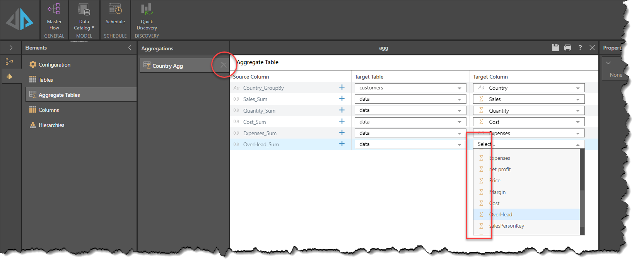The width and height of the screenshot is (644, 269).
Task: Expand the left sidebar with chevron
Action: (11, 48)
